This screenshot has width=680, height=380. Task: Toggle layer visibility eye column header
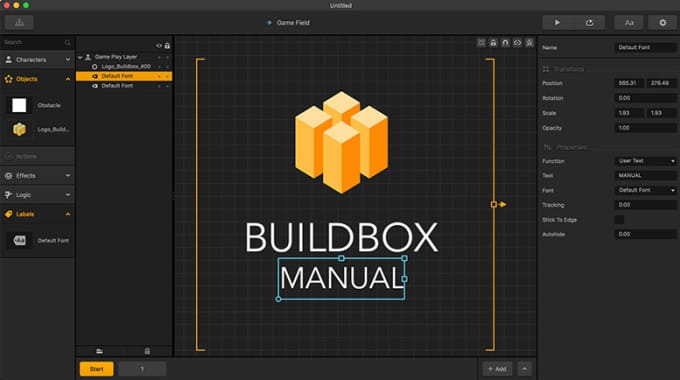coord(159,46)
